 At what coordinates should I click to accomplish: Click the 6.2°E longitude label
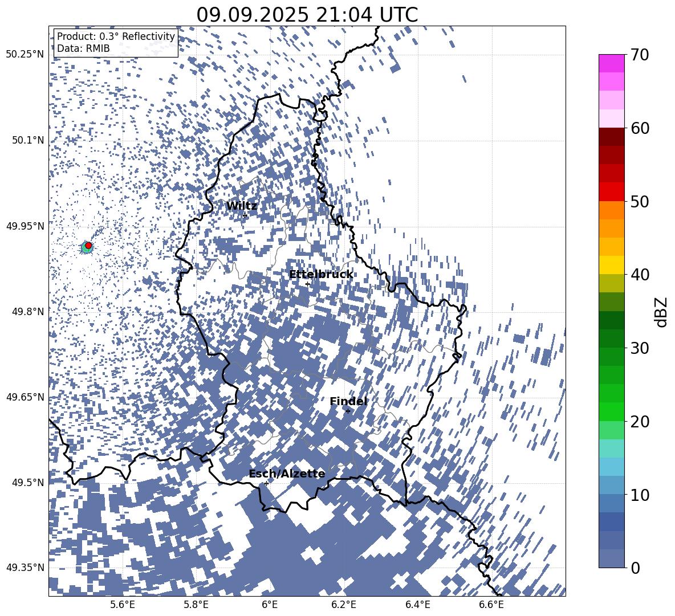[344, 605]
